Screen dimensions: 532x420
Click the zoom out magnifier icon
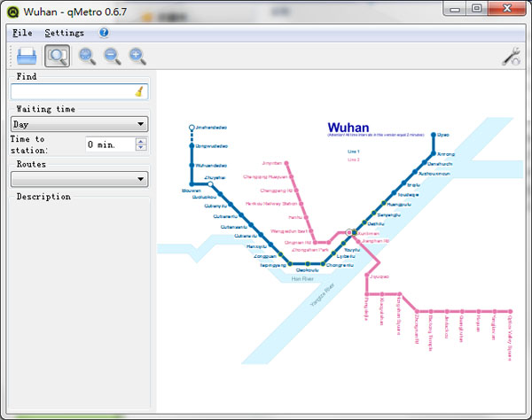click(112, 57)
